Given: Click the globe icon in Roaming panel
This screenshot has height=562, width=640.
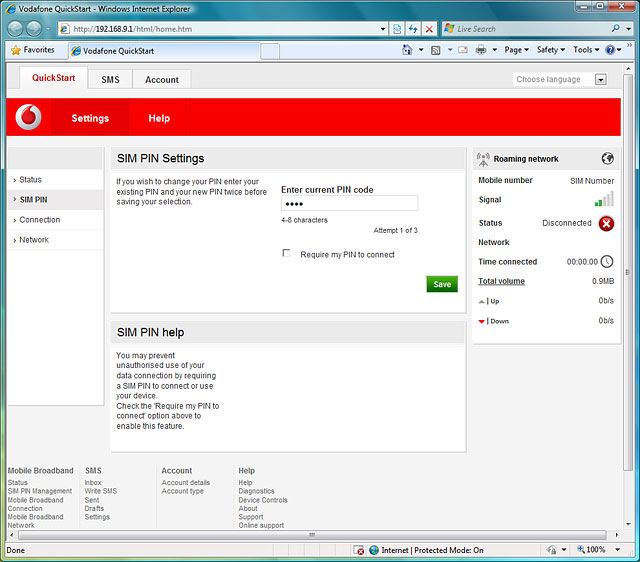Looking at the screenshot, I should click(607, 158).
